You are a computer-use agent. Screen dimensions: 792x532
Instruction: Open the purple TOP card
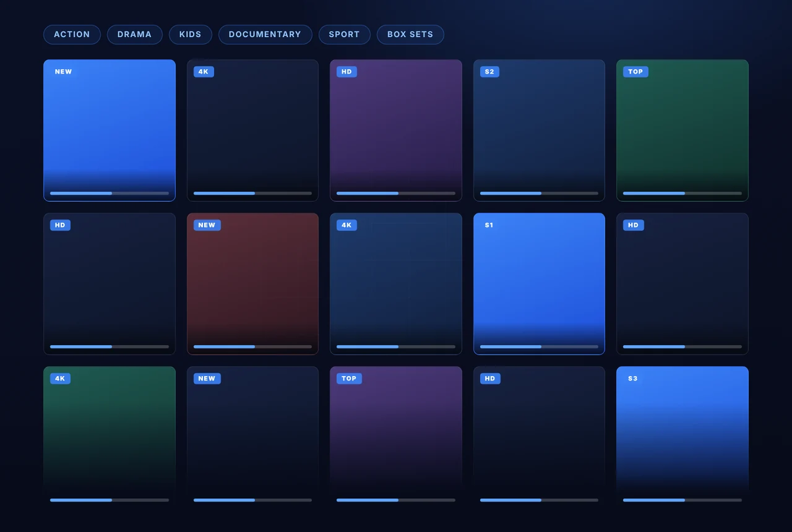(396, 437)
